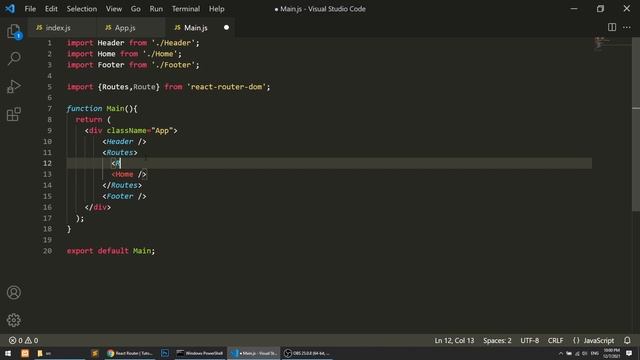The height and width of the screenshot is (360, 640).
Task: Click the VS Code logo icon
Action: (10, 9)
